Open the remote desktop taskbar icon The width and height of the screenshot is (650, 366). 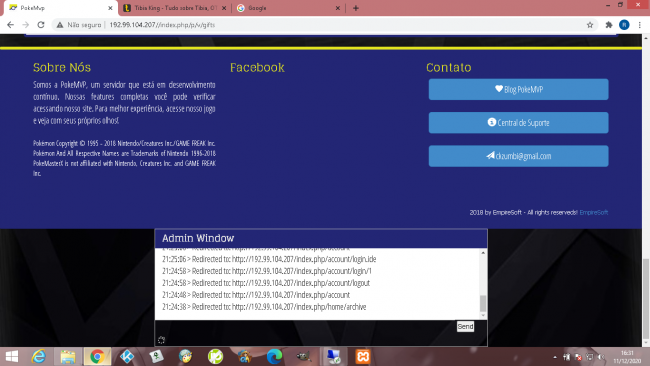pyautogui.click(x=333, y=356)
